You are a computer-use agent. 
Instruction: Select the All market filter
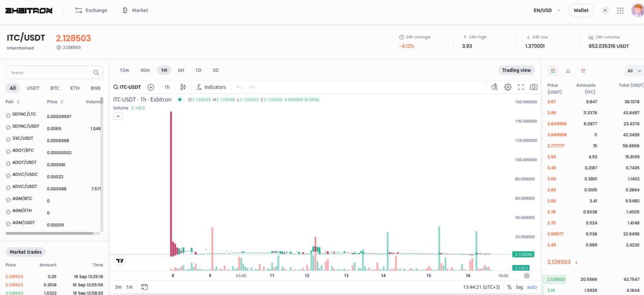pyautogui.click(x=13, y=88)
